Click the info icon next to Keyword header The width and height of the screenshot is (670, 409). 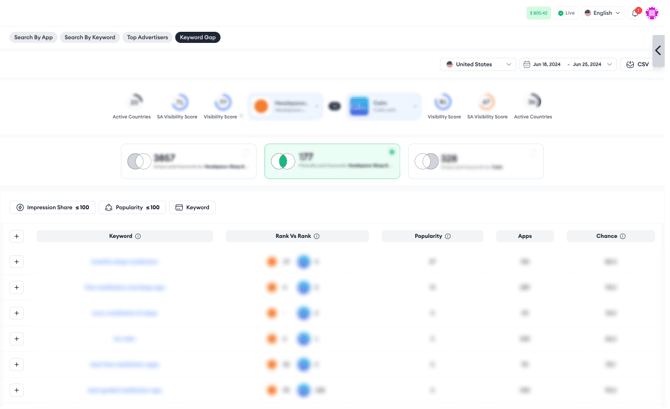(x=138, y=237)
